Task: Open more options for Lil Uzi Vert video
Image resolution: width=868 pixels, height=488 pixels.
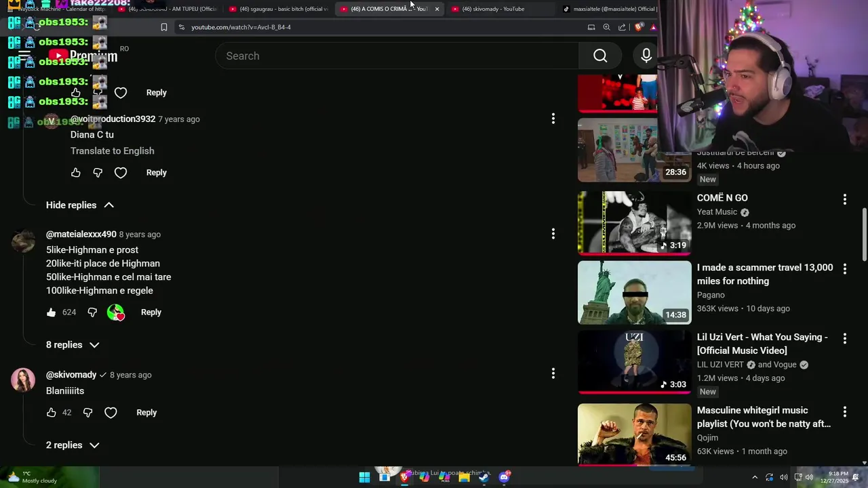Action: point(845,338)
